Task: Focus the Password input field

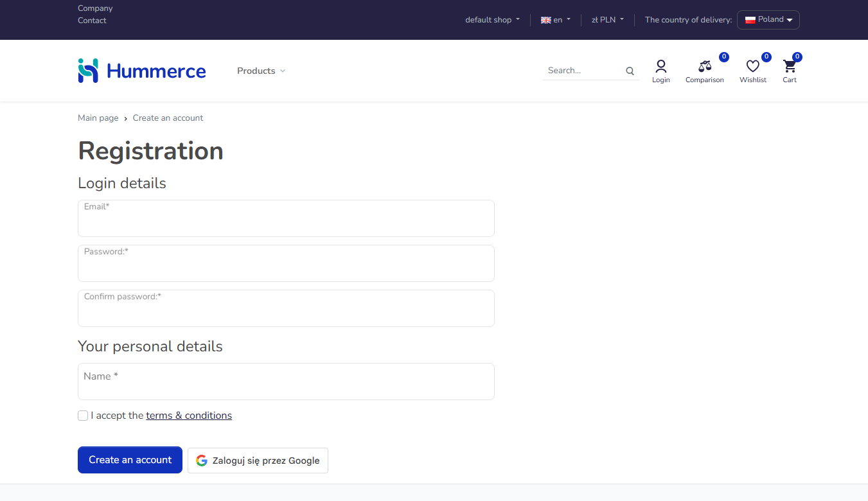Action: 286,263
